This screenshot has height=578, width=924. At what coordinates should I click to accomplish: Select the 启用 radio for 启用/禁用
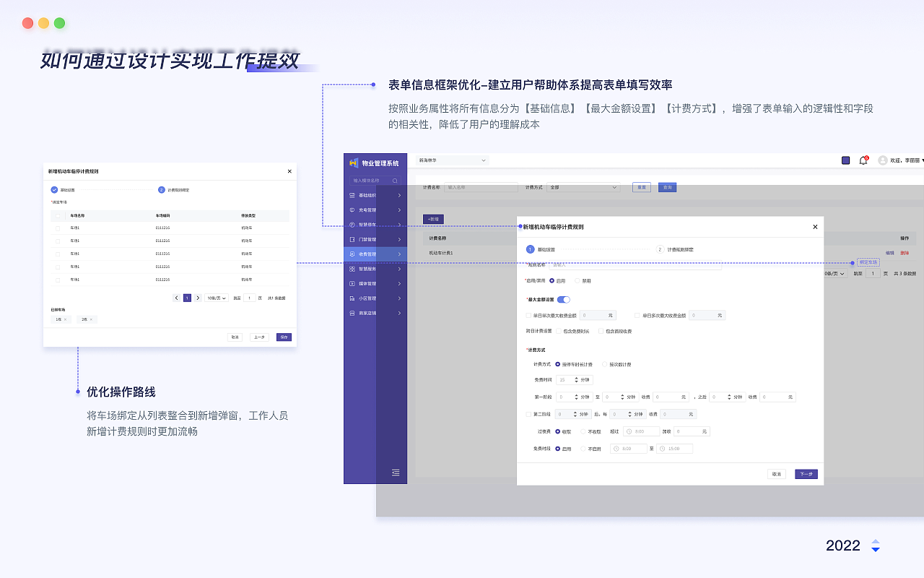552,280
